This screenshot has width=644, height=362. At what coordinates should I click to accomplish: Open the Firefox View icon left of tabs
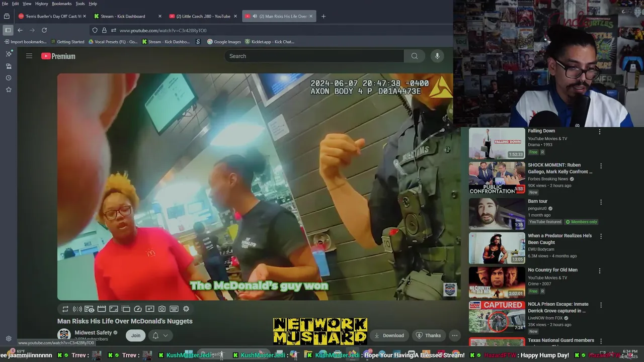click(7, 16)
